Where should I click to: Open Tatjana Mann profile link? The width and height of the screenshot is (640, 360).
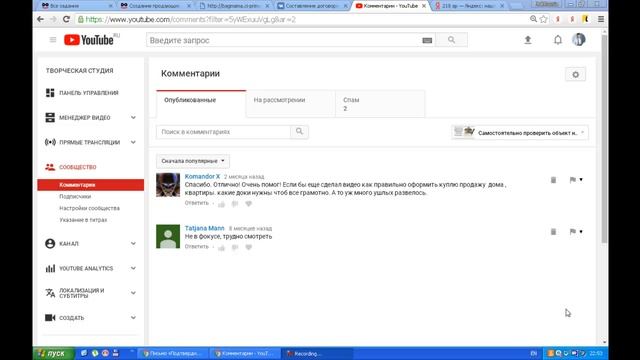pyautogui.click(x=204, y=228)
